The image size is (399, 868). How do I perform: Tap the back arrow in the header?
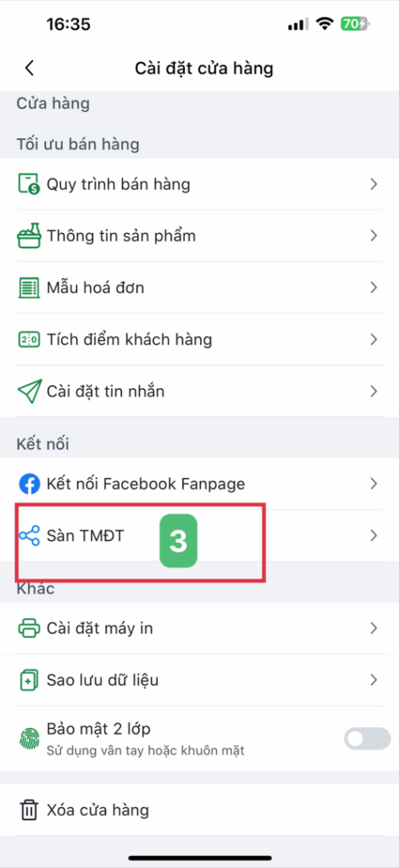tap(30, 68)
